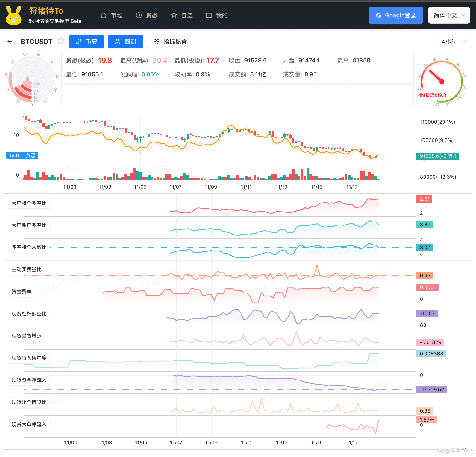This screenshot has width=476, height=457.
Task: Open the 市场 navigation menu
Action: 116,16
